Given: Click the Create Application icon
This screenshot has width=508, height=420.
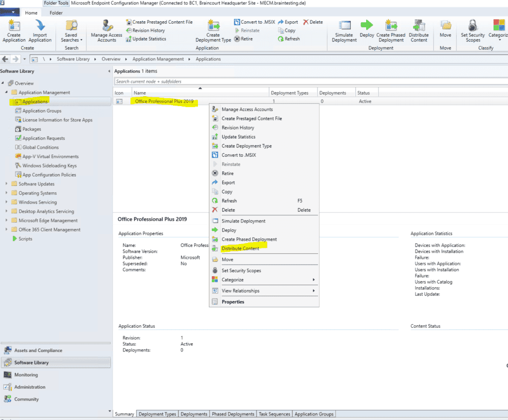Looking at the screenshot, I should 13,30.
